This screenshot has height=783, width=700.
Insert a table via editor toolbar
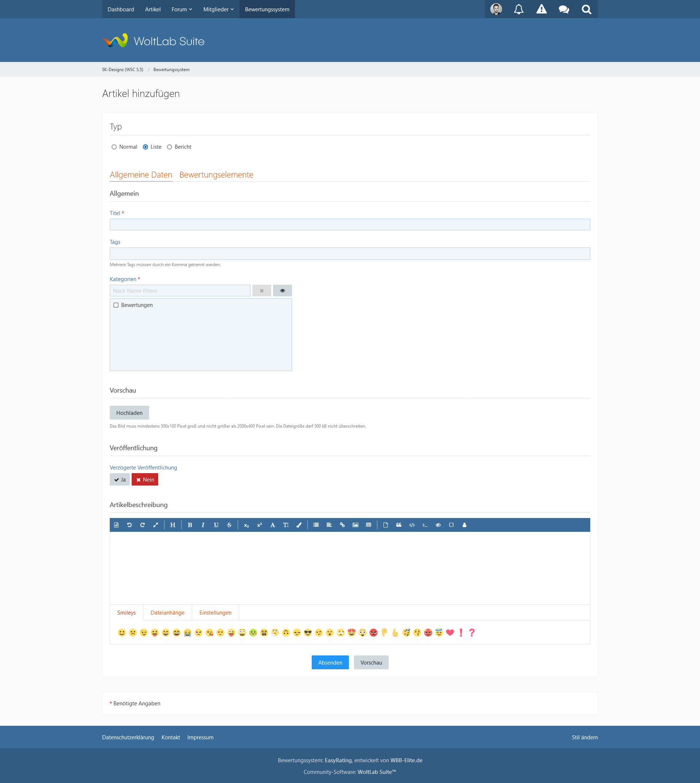coord(369,525)
